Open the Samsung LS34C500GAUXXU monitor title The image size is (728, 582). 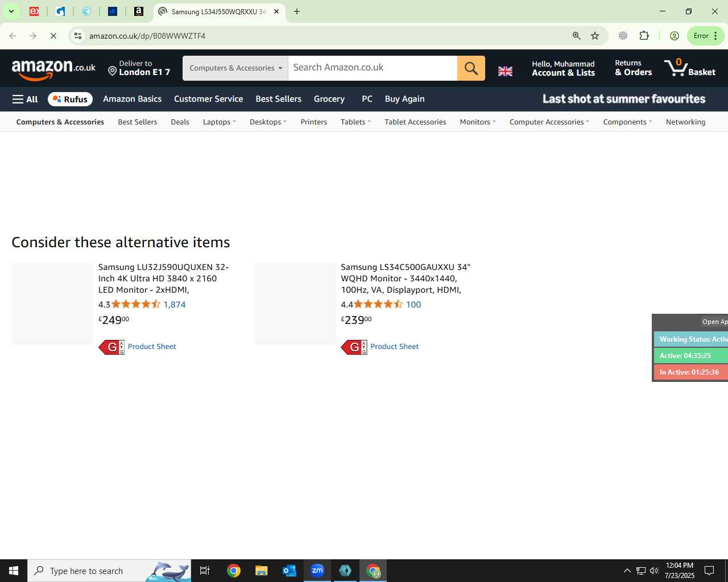pyautogui.click(x=406, y=278)
